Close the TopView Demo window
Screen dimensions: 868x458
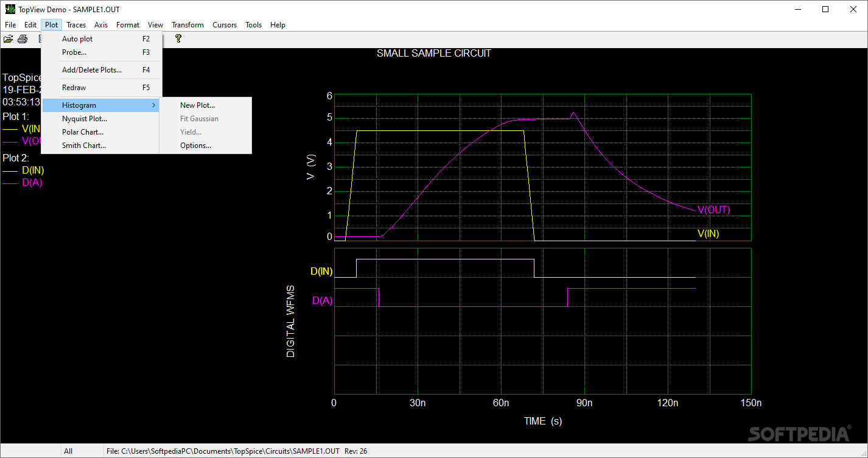coord(853,9)
